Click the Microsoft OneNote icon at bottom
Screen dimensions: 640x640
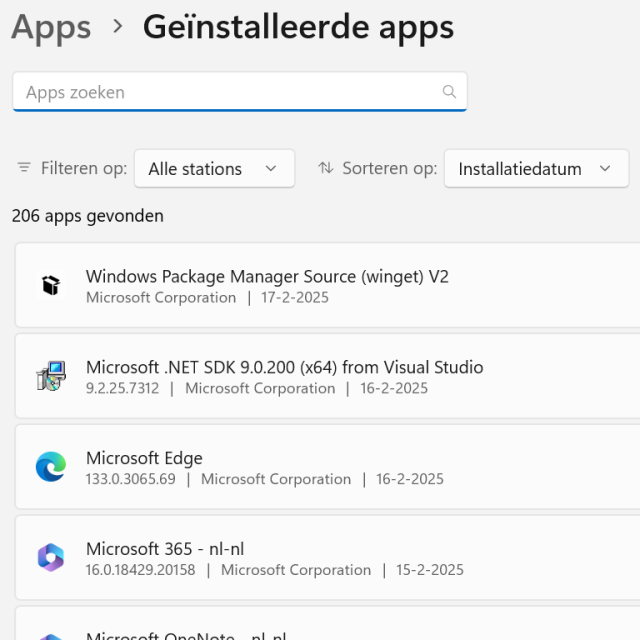[x=51, y=637]
